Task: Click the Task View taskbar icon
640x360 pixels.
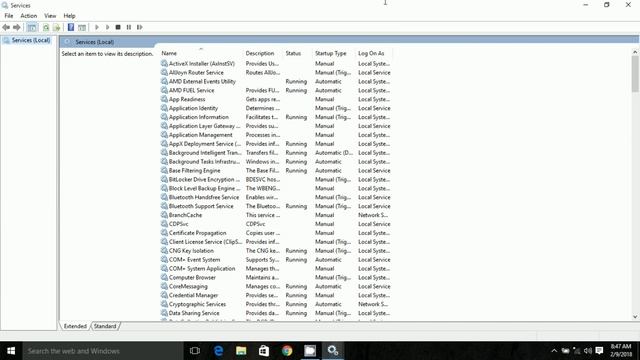Action: click(x=195, y=351)
